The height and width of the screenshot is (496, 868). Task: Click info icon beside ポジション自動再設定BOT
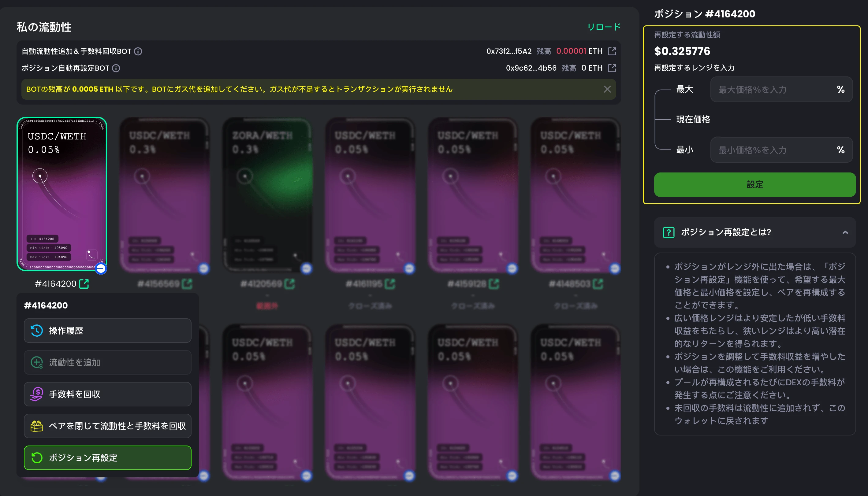point(116,68)
